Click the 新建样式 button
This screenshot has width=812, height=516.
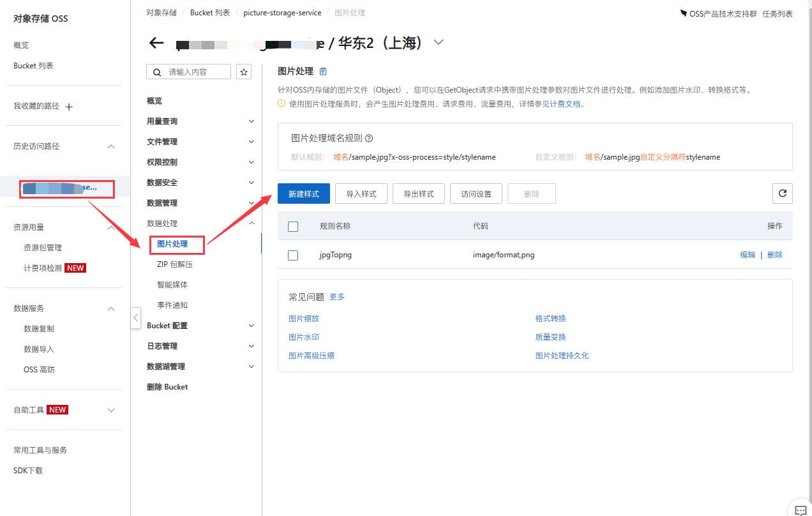304,193
